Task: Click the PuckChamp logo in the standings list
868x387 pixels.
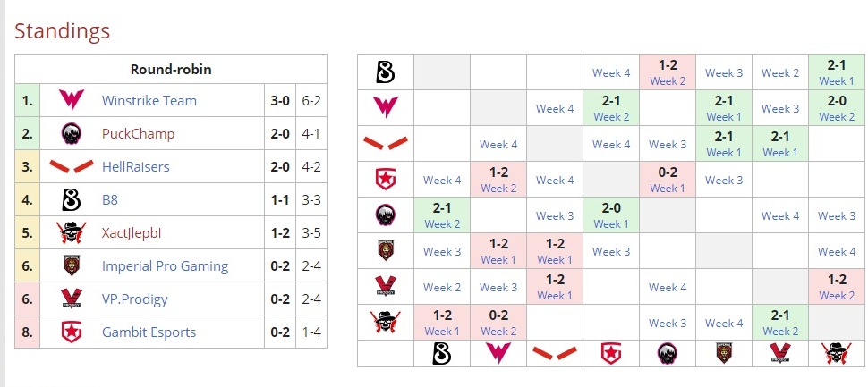Action: click(x=71, y=134)
